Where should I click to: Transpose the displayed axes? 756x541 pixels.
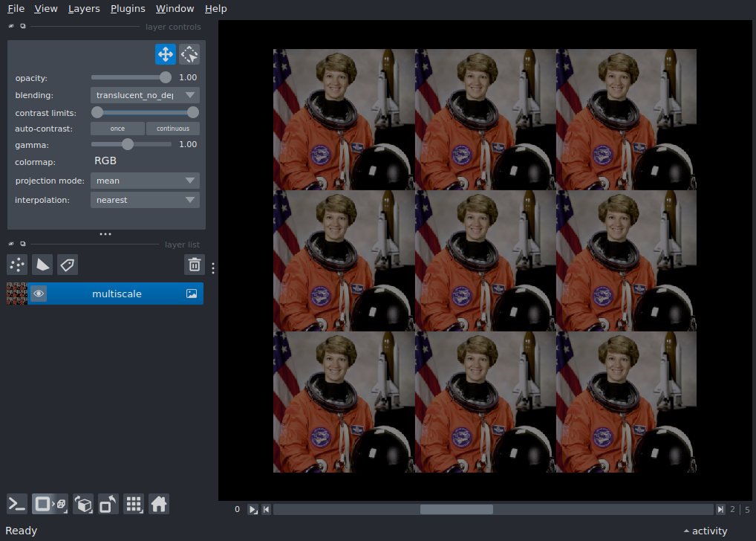tap(108, 504)
